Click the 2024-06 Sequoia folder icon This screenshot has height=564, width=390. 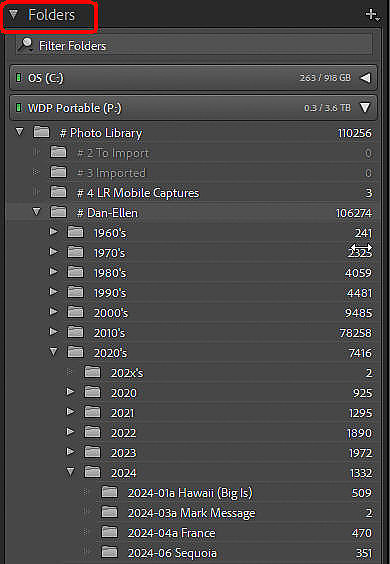coord(110,552)
